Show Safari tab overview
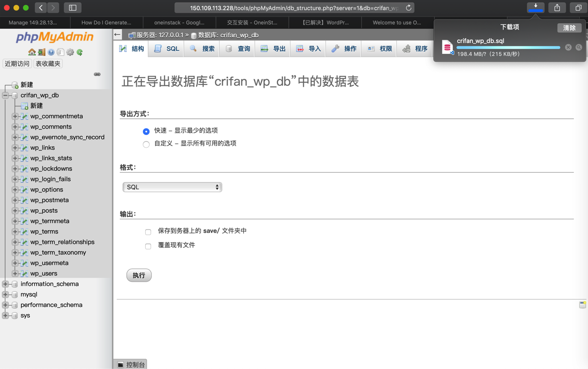The height and width of the screenshot is (369, 588). click(x=578, y=8)
